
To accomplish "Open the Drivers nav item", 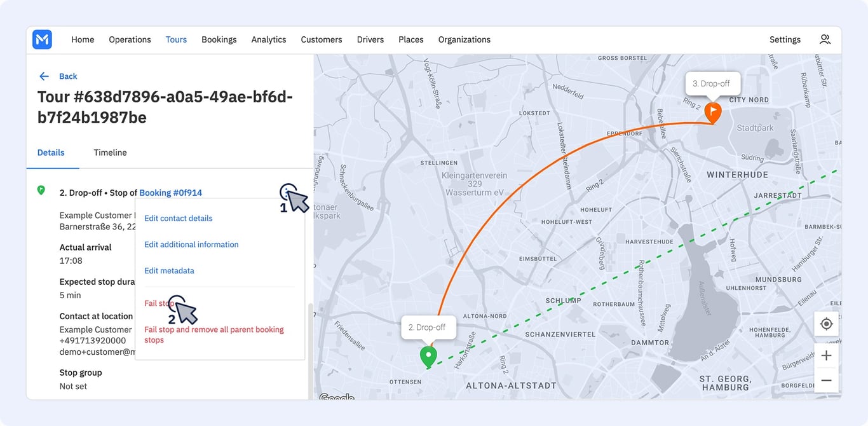I will pos(370,39).
